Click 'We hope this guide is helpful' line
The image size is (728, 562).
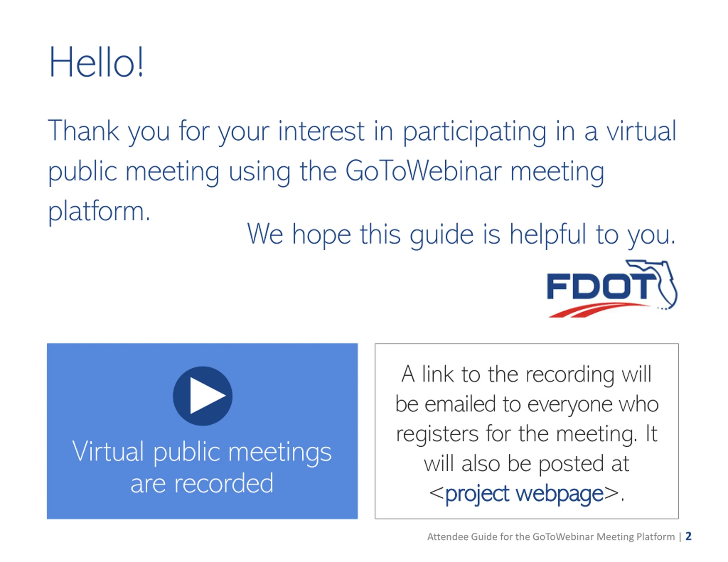point(461,235)
